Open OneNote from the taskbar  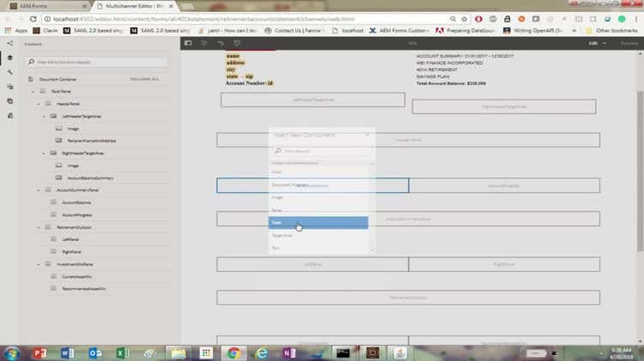pyautogui.click(x=289, y=352)
